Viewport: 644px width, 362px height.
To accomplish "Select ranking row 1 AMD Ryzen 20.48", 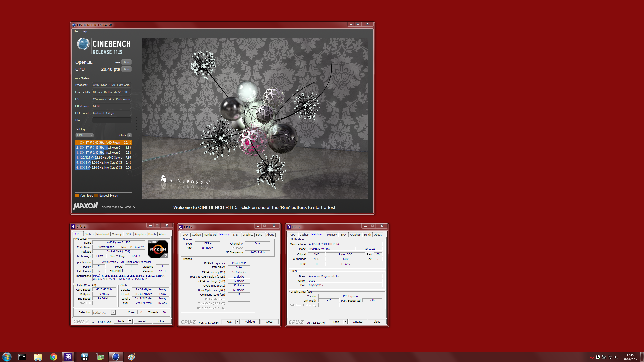I will [x=104, y=143].
